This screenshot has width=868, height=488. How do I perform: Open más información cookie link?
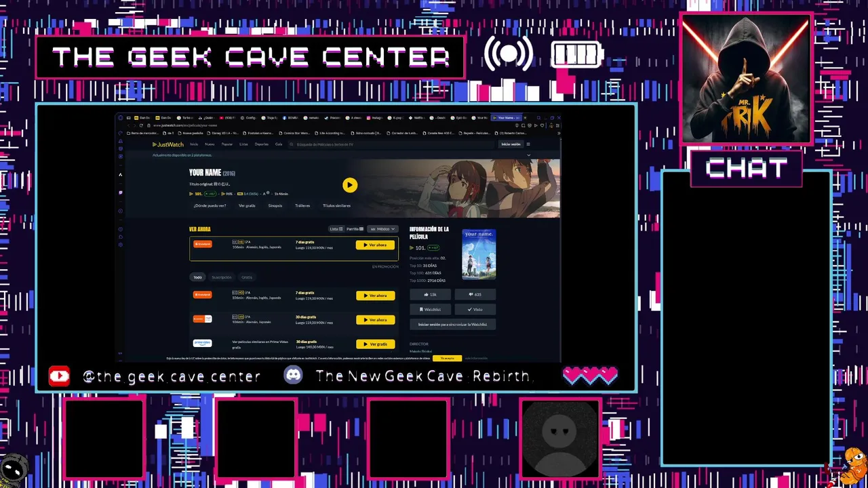point(476,358)
